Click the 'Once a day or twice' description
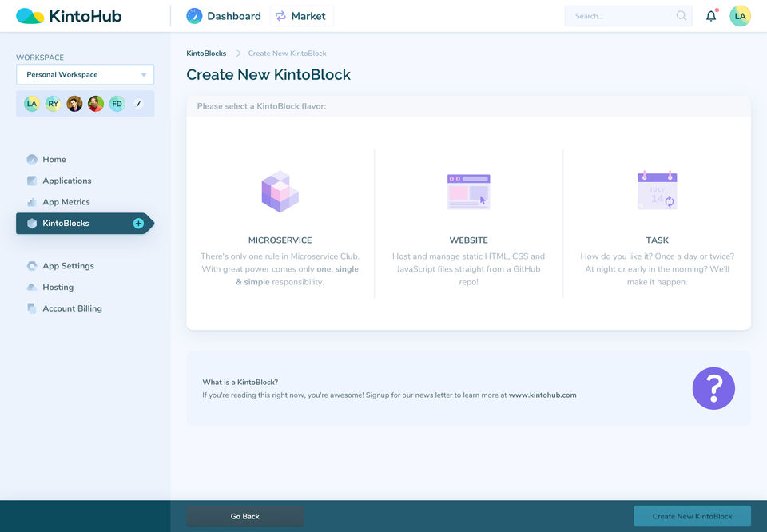This screenshot has height=532, width=767. pyautogui.click(x=657, y=269)
